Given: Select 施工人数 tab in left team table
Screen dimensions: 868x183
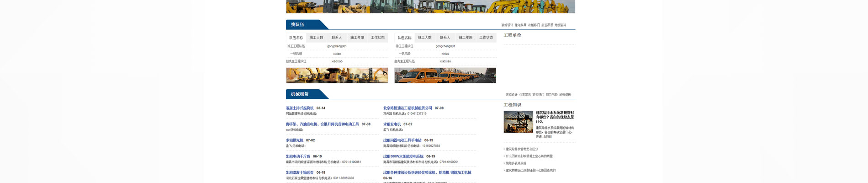Looking at the screenshot, I should [316, 38].
